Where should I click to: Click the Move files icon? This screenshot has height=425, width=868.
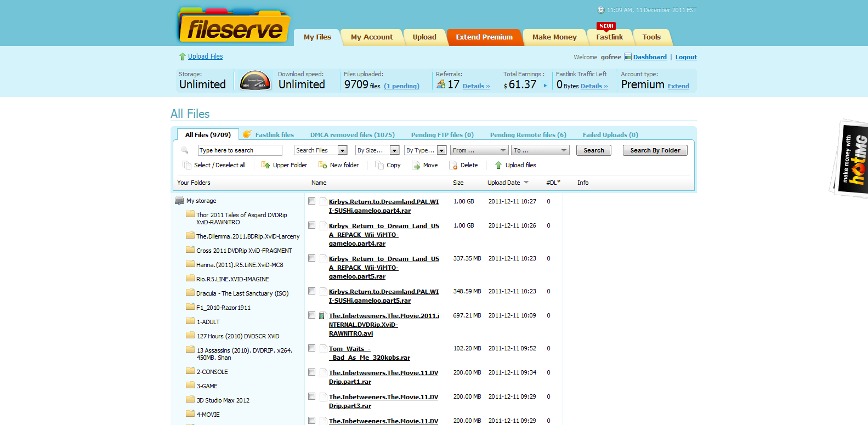click(416, 165)
